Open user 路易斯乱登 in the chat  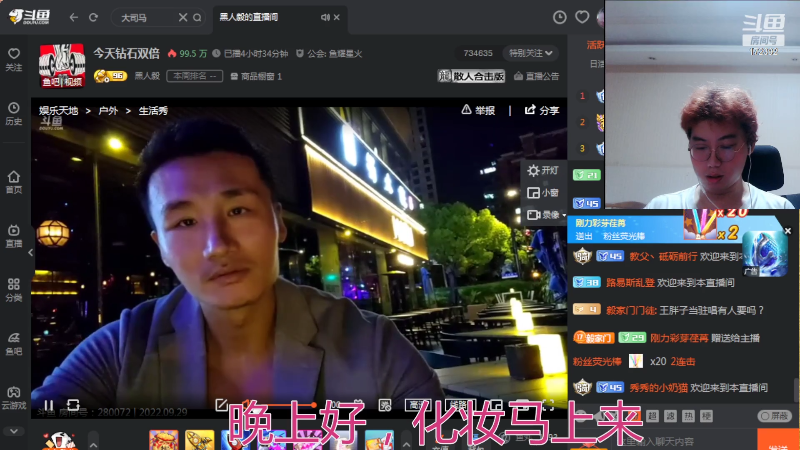[x=630, y=283]
